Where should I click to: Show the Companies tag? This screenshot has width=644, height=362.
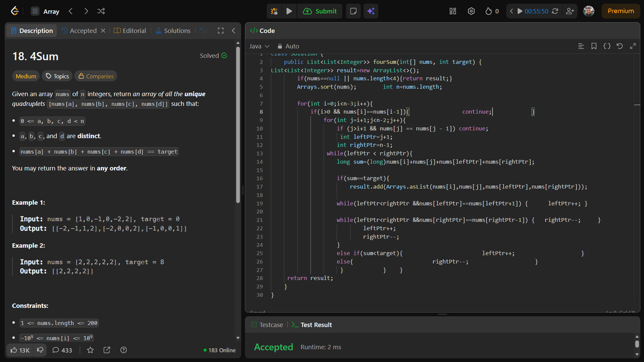click(x=96, y=76)
